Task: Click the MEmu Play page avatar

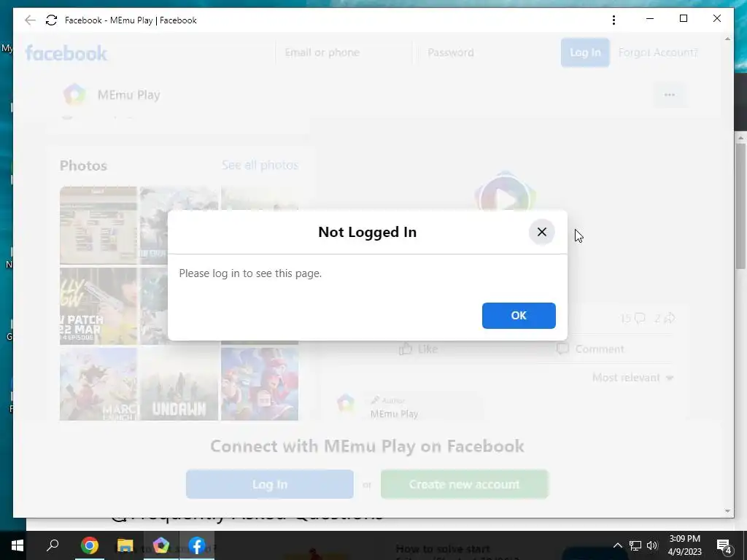Action: click(x=75, y=94)
